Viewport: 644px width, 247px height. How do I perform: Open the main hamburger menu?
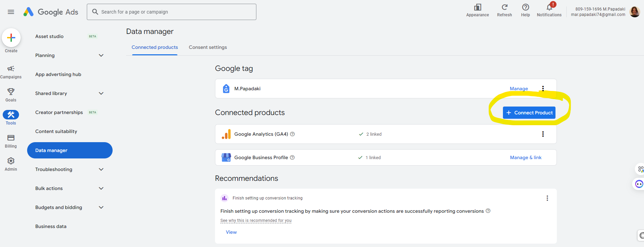11,12
